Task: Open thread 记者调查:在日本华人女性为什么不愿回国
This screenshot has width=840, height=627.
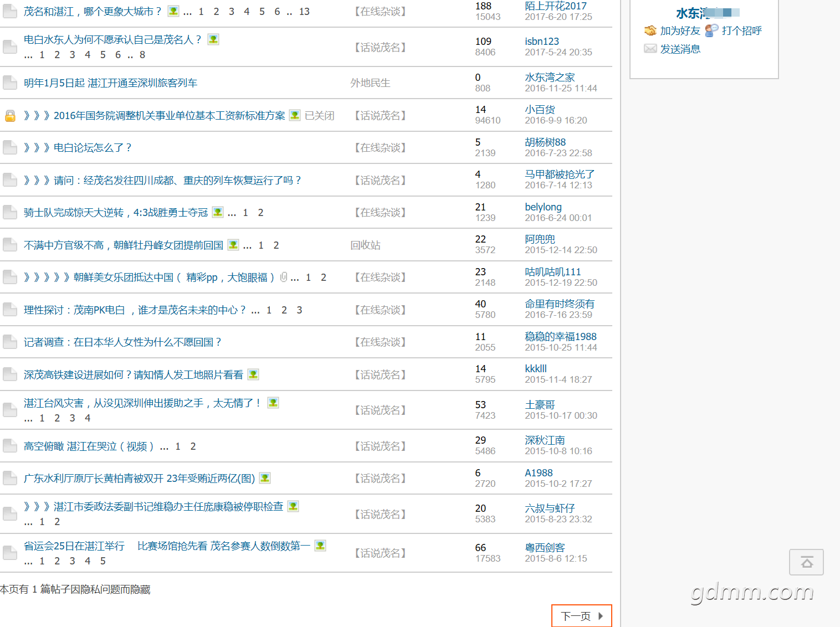Action: point(122,342)
